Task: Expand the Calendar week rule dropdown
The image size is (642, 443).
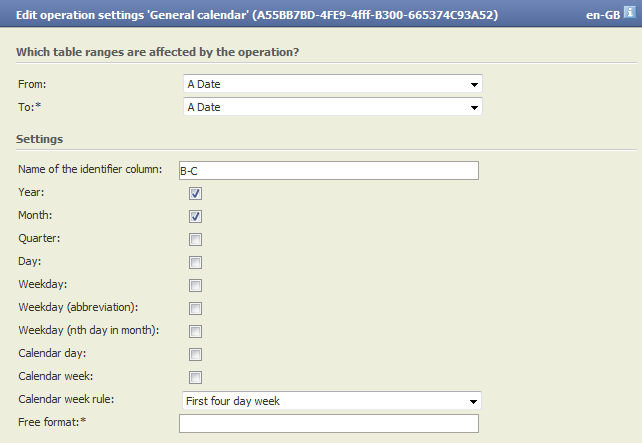Action: 332,401
